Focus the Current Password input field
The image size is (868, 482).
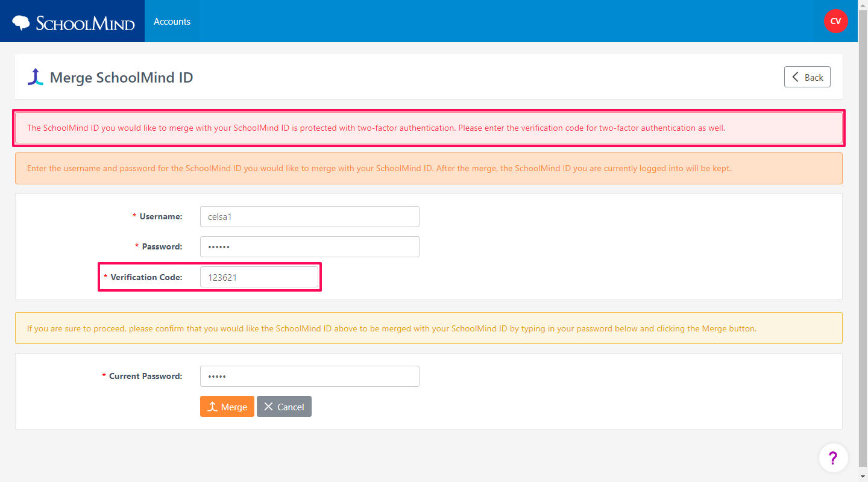click(309, 376)
